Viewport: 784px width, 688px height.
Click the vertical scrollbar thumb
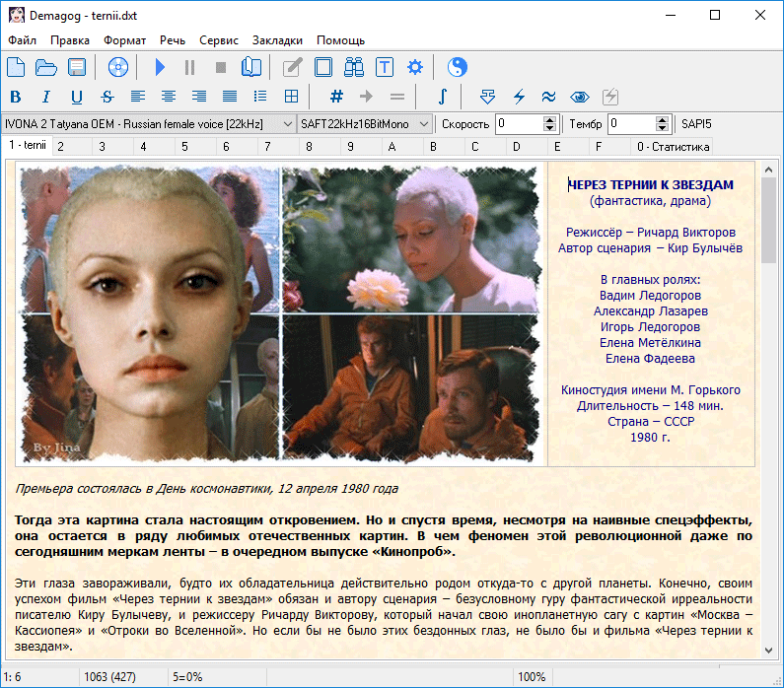click(x=768, y=220)
